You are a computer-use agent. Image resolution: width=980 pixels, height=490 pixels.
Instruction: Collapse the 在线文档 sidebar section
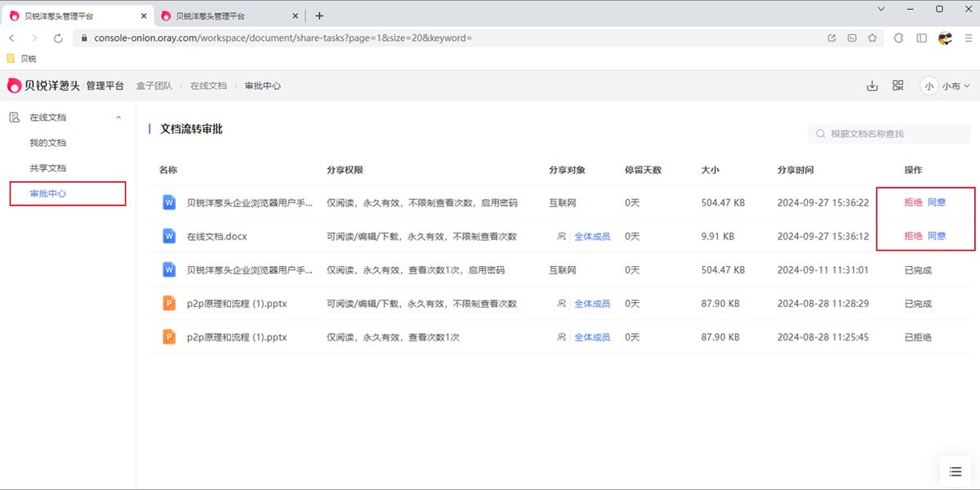[x=118, y=118]
